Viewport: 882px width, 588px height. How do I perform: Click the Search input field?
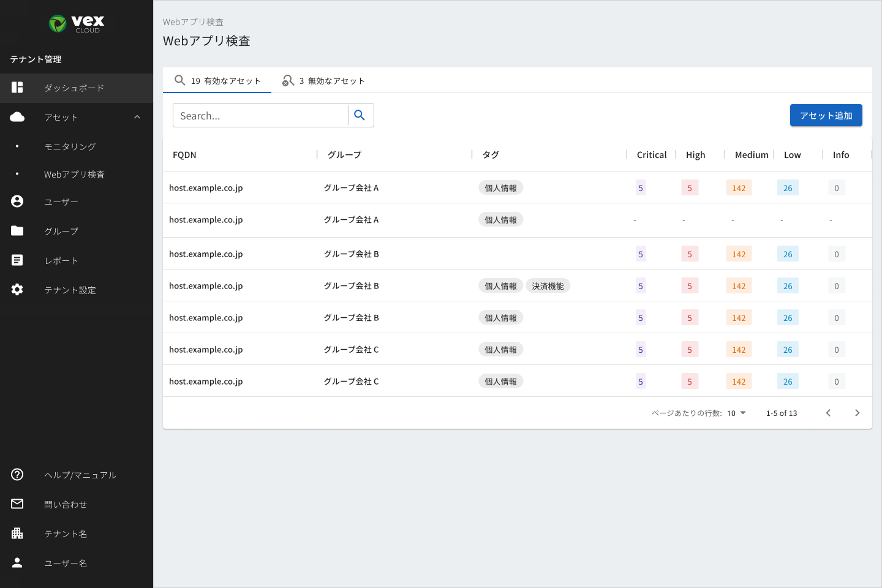pyautogui.click(x=260, y=115)
